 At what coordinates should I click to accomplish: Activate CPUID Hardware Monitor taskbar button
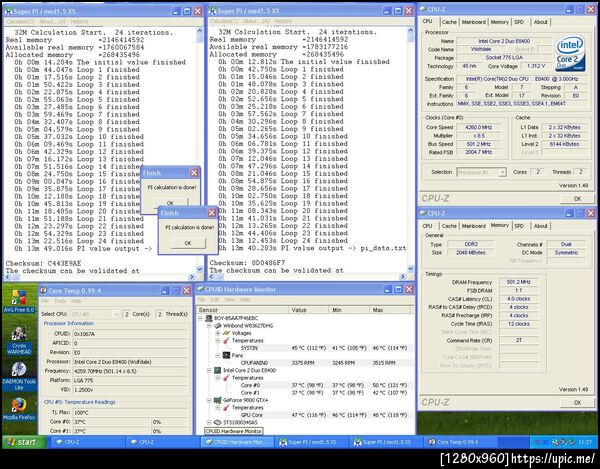238,442
